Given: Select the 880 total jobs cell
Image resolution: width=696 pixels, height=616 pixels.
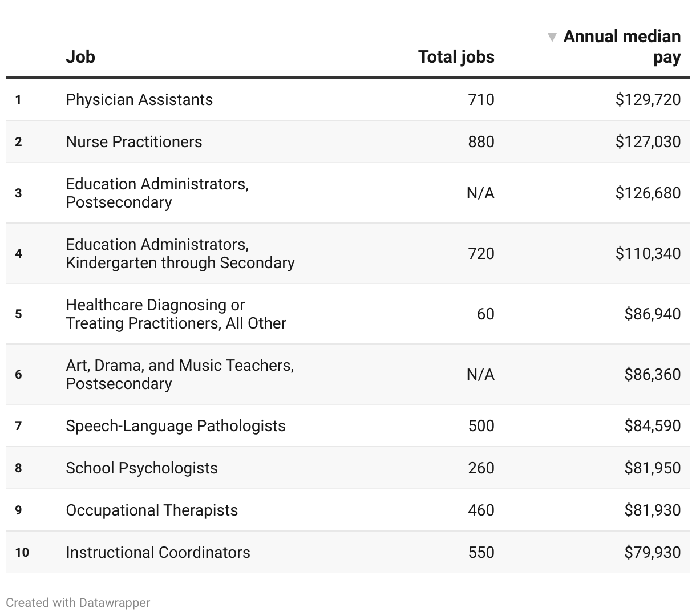Looking at the screenshot, I should [x=481, y=142].
